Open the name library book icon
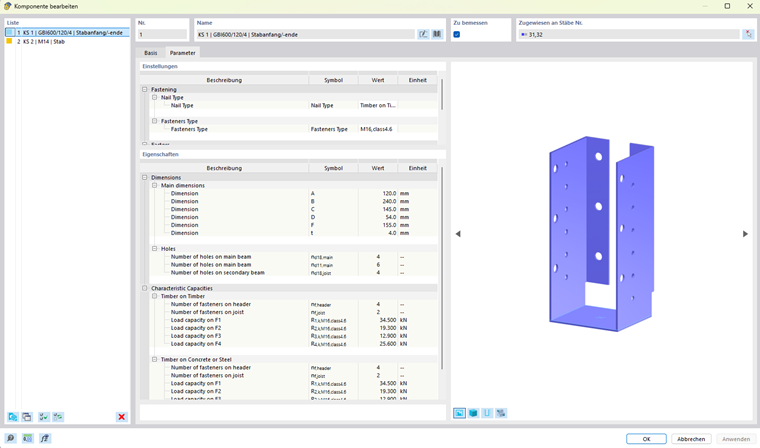This screenshot has width=760, height=448. pyautogui.click(x=437, y=34)
